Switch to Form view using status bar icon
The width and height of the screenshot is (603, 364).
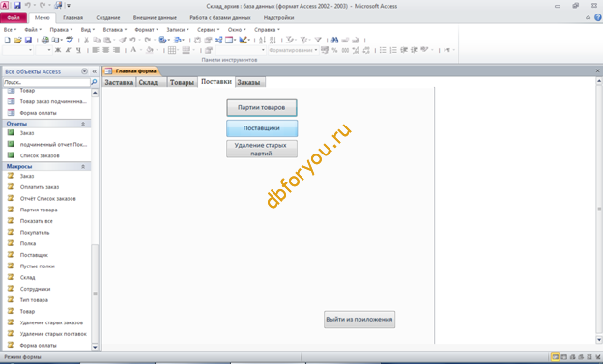click(x=555, y=357)
